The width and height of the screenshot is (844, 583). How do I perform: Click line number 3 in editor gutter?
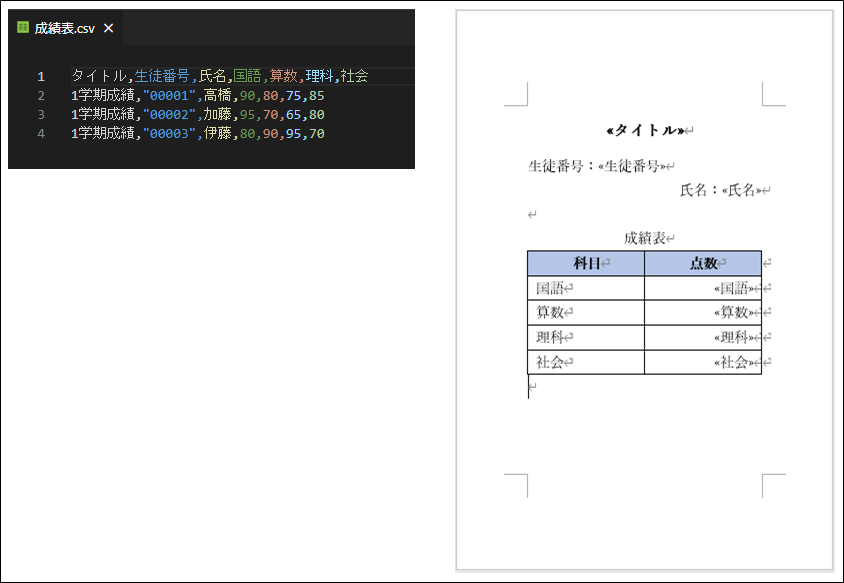[x=41, y=115]
